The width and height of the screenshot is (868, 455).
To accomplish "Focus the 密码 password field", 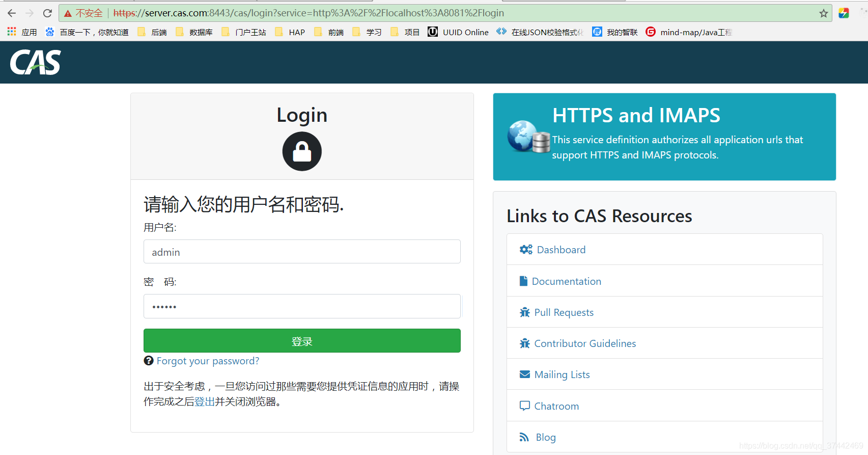I will tap(302, 306).
